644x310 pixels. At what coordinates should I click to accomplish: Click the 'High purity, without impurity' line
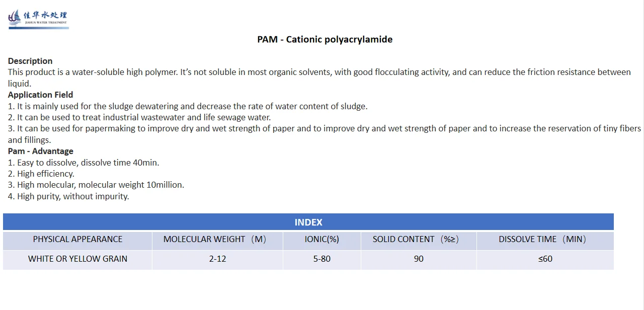click(x=69, y=196)
